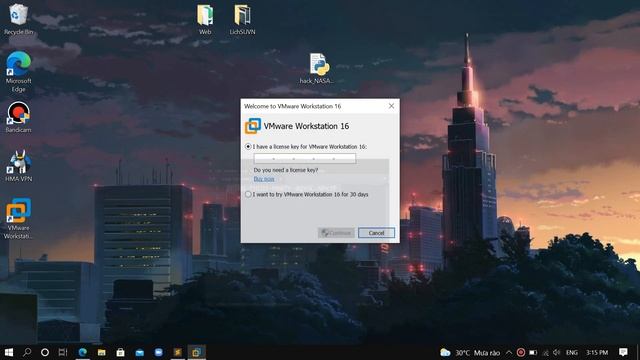Viewport: 640px width, 360px height.
Task: Click the Cancel button in VMware dialog
Action: [x=376, y=233]
